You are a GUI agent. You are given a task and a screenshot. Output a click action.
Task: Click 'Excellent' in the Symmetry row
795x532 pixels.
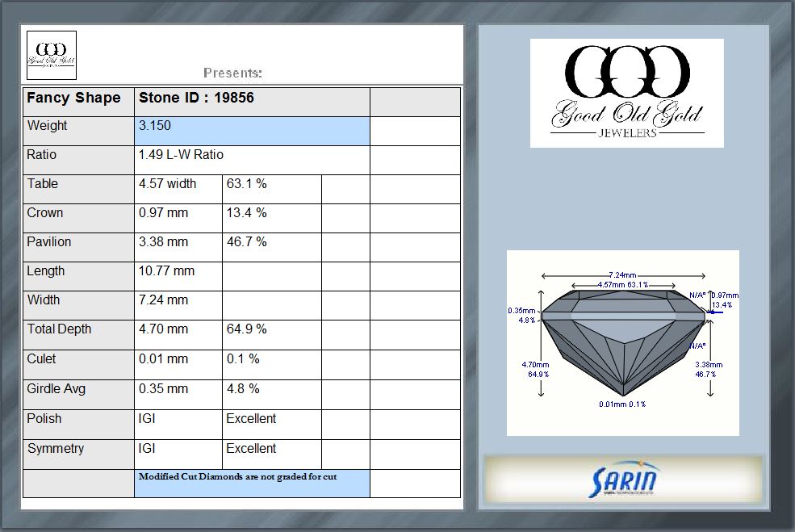272,455
